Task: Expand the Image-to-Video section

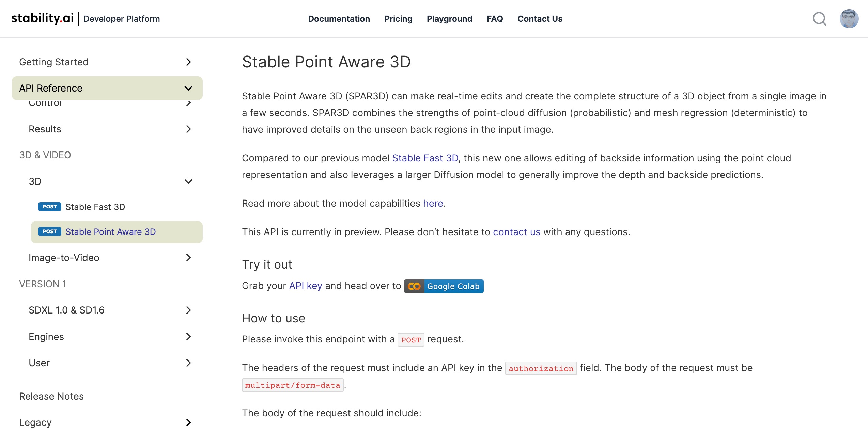Action: tap(188, 258)
